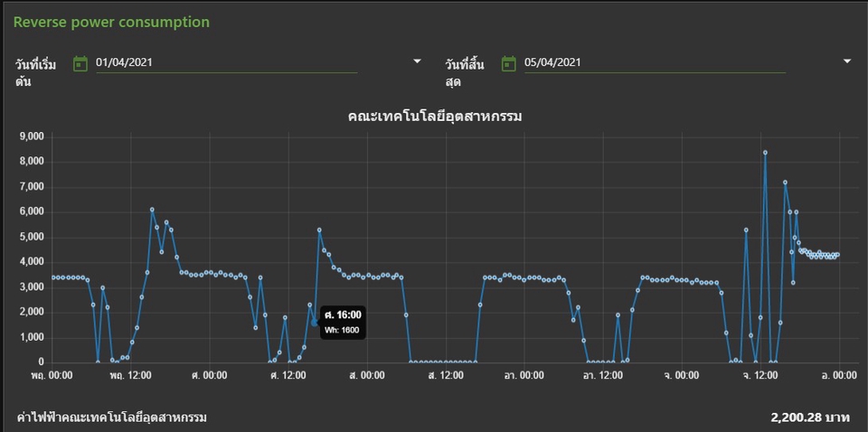Viewport: 868px width, 432px height.
Task: Click the 8,400 peak data point
Action: pos(765,153)
